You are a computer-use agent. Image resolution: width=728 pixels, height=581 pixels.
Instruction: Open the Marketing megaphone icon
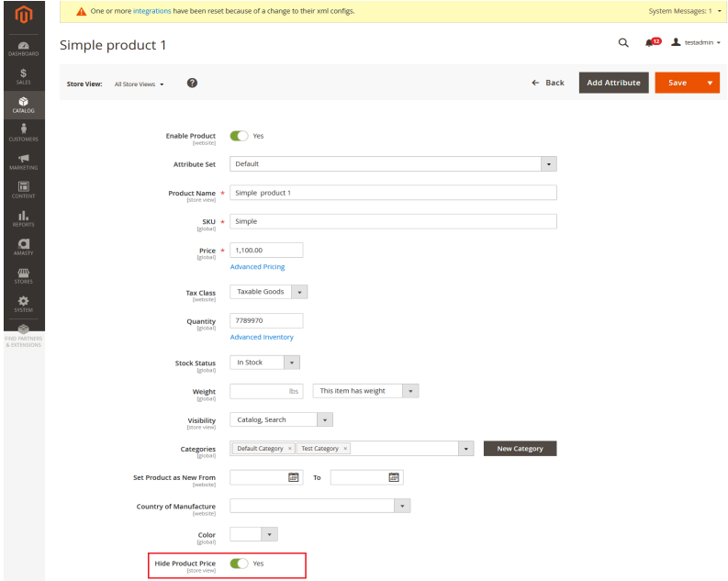23,162
